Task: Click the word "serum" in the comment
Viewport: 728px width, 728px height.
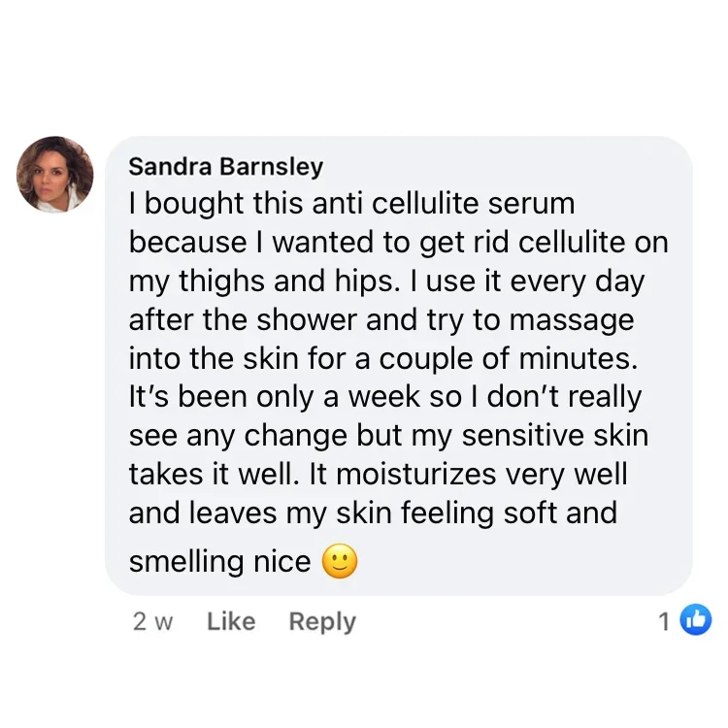Action: (x=529, y=204)
